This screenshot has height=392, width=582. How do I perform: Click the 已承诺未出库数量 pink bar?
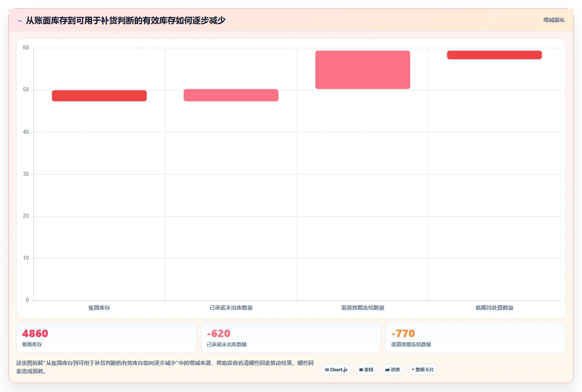231,95
